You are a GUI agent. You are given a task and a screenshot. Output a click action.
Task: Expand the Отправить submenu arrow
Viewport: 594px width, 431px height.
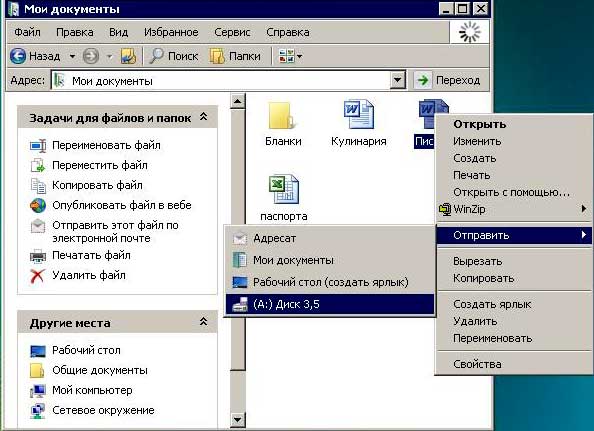tap(584, 235)
